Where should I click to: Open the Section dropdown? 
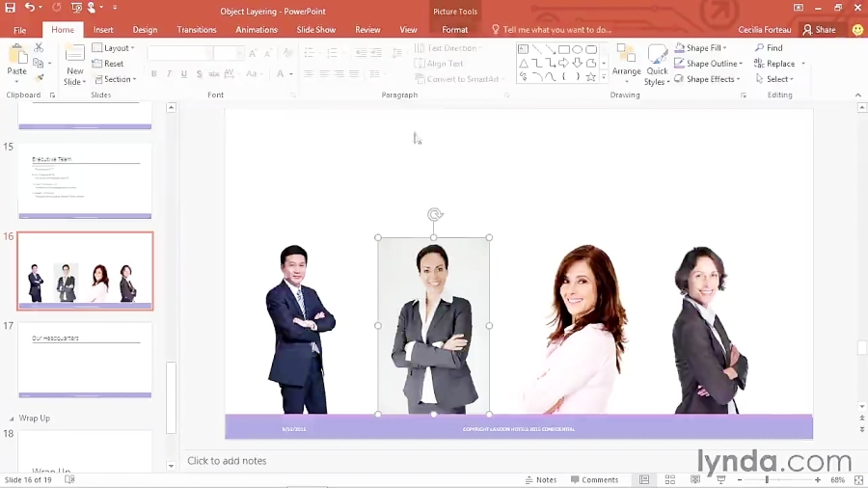[x=115, y=79]
